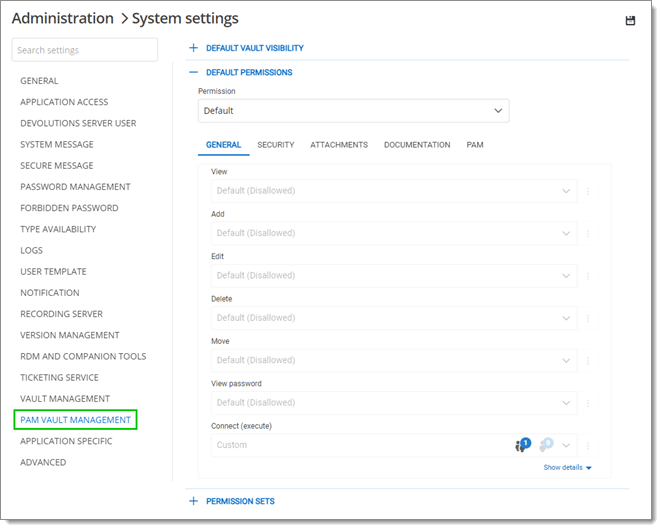Screen dimensions: 662x530
Task: Open Recording Server settings
Action: click(x=61, y=314)
